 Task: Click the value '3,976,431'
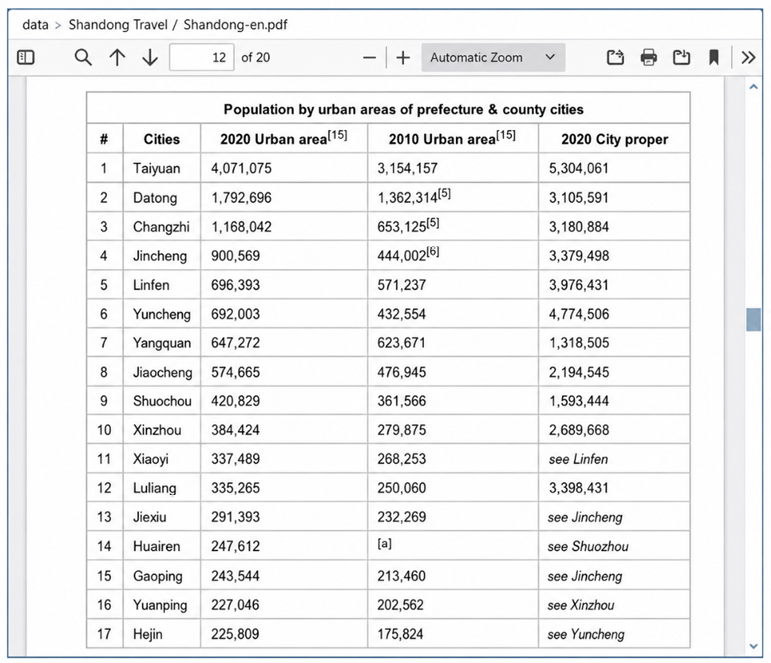[579, 285]
